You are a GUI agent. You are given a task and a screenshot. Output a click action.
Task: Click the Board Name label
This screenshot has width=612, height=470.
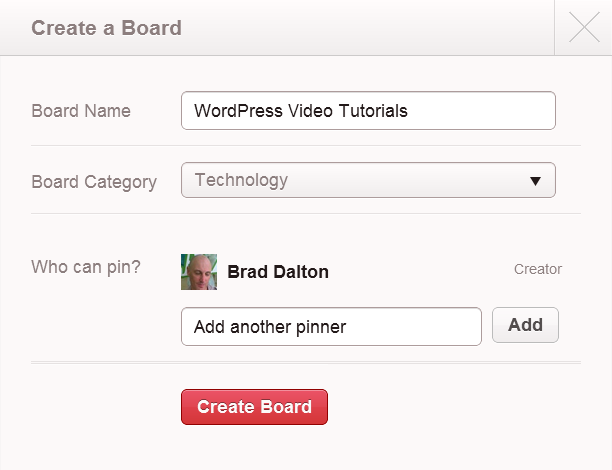81,111
